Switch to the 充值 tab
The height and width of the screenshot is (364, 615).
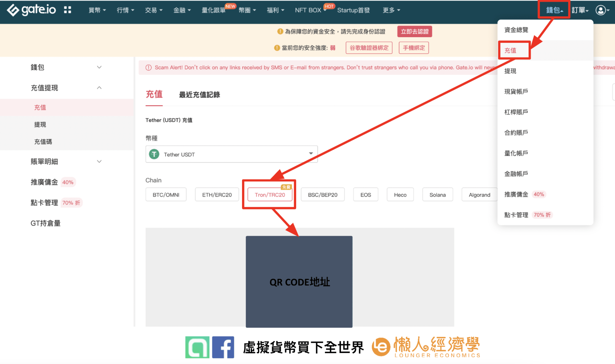[x=154, y=94]
